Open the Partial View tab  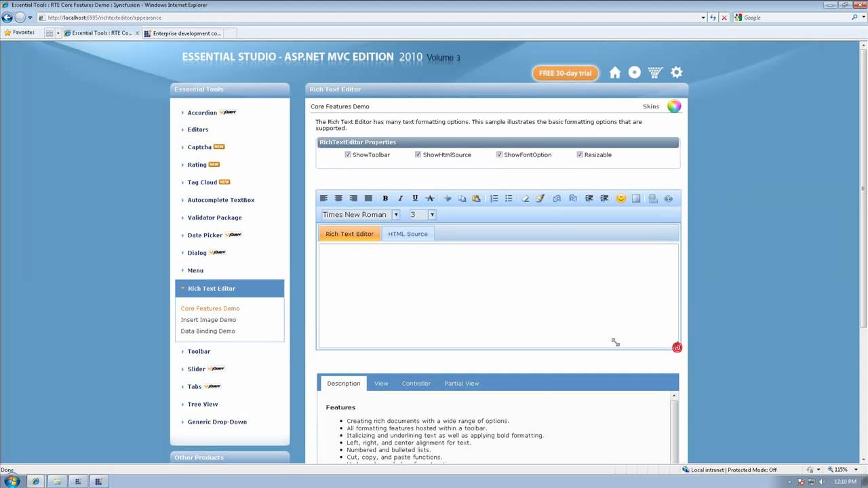461,384
